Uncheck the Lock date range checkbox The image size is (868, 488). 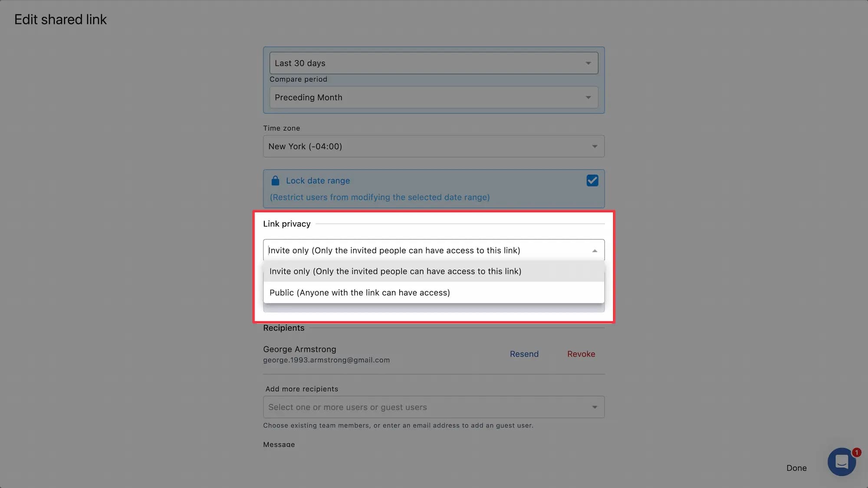[592, 180]
